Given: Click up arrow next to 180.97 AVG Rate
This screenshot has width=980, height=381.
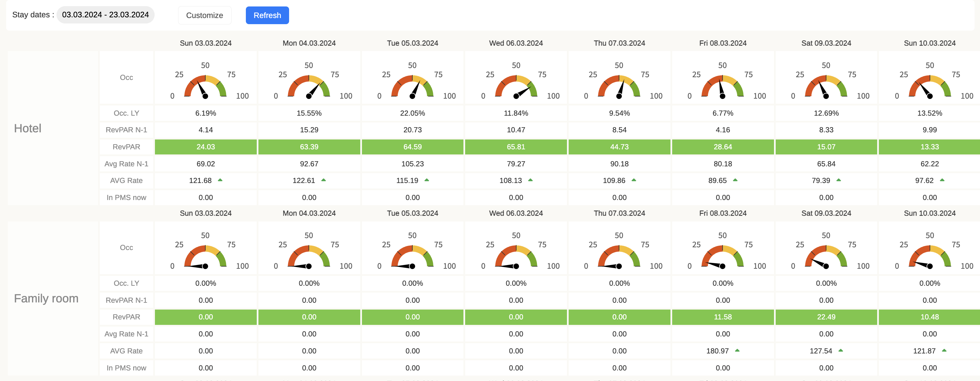Looking at the screenshot, I should point(737,350).
